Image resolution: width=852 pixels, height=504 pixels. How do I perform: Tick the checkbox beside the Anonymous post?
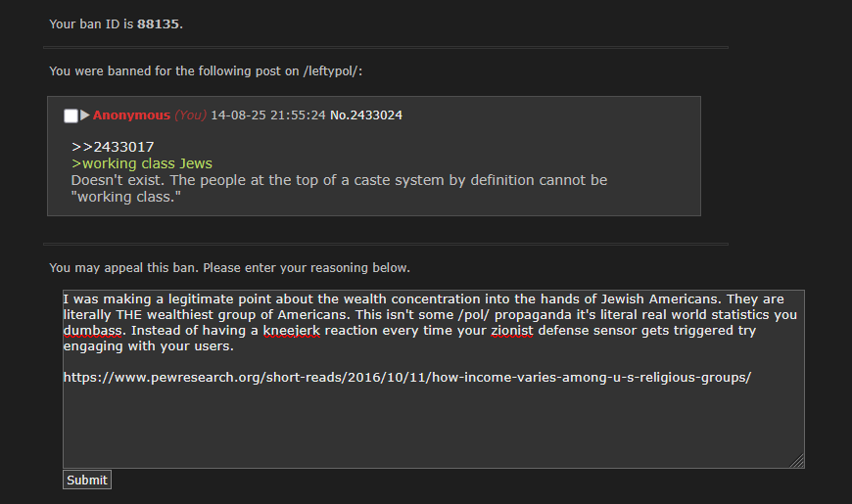point(71,115)
